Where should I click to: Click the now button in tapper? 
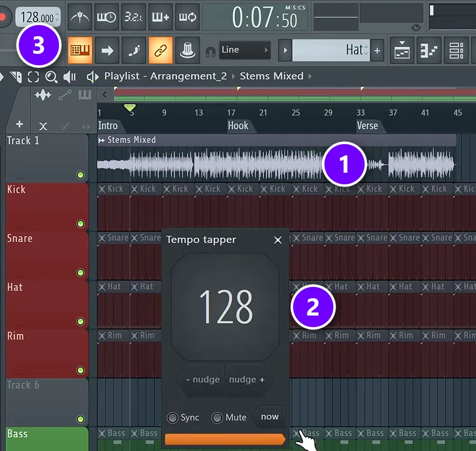coord(269,417)
